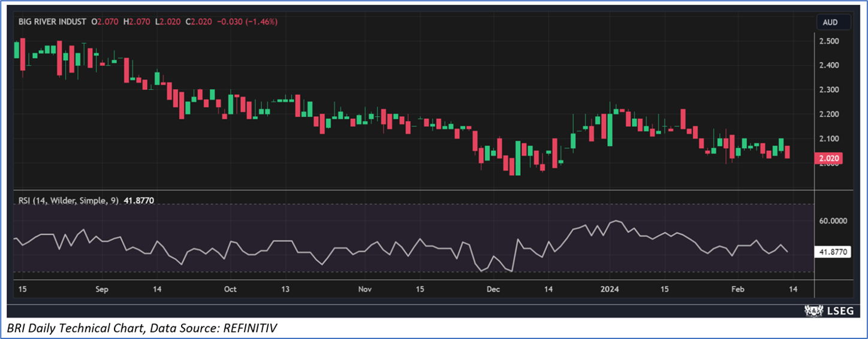
Task: Click the Sep date axis label
Action: [101, 289]
